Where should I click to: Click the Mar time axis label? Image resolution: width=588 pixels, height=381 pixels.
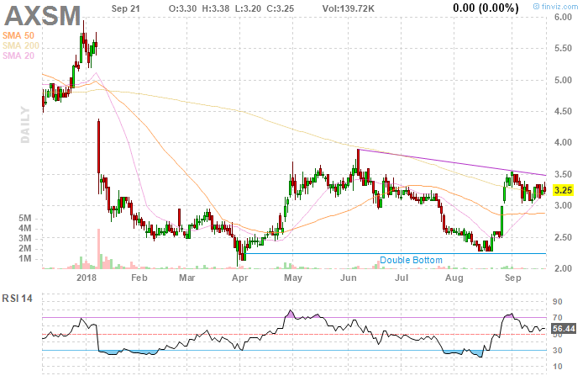tap(187, 278)
